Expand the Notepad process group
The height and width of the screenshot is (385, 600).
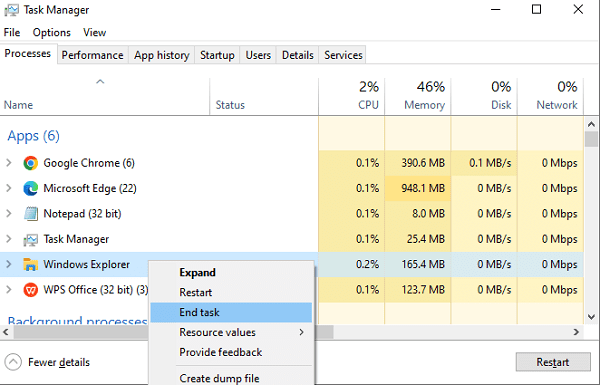coord(8,214)
